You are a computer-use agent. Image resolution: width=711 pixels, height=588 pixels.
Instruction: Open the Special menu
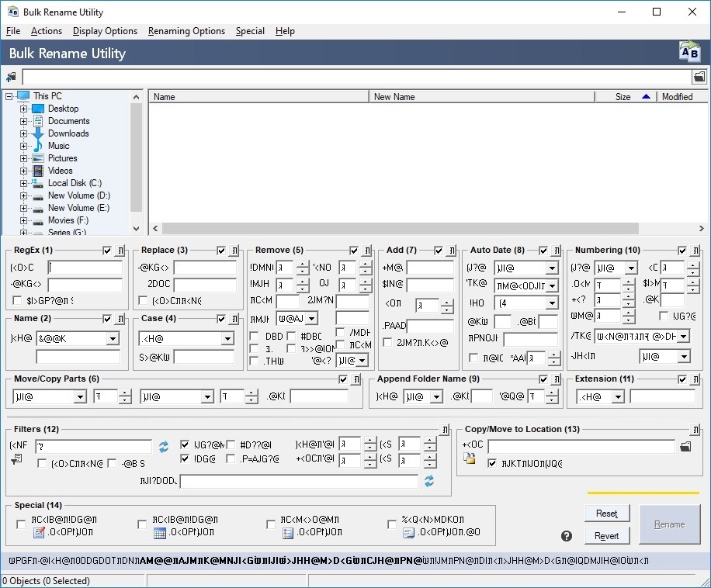(250, 31)
